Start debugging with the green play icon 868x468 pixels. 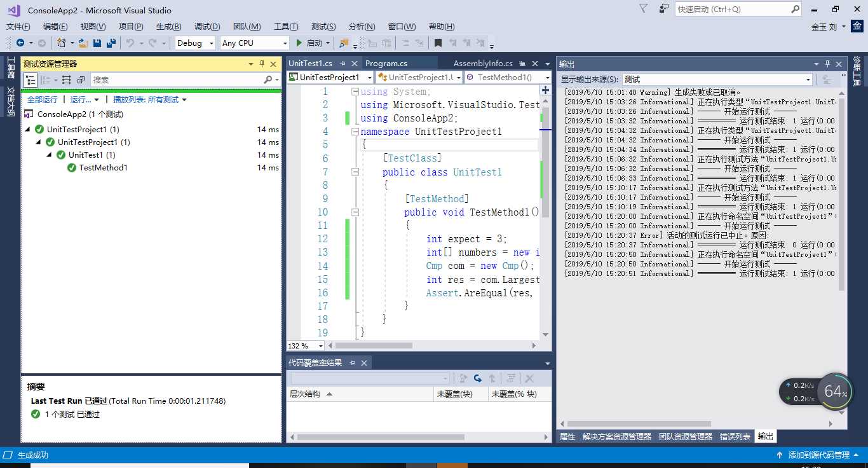[299, 43]
